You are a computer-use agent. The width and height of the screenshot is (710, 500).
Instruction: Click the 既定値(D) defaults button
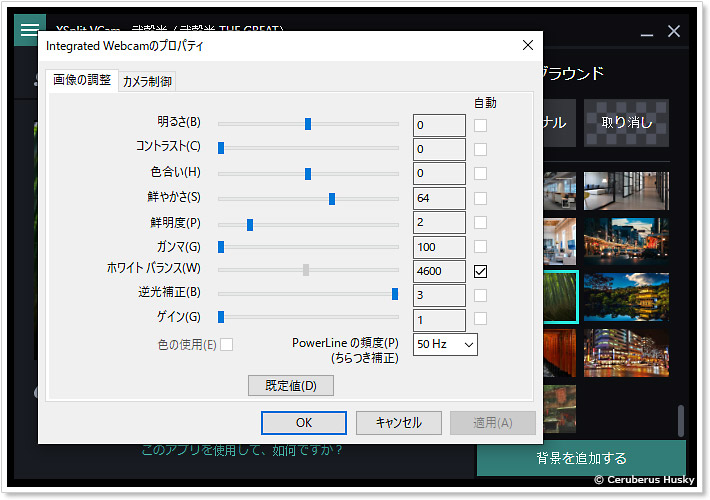[291, 385]
